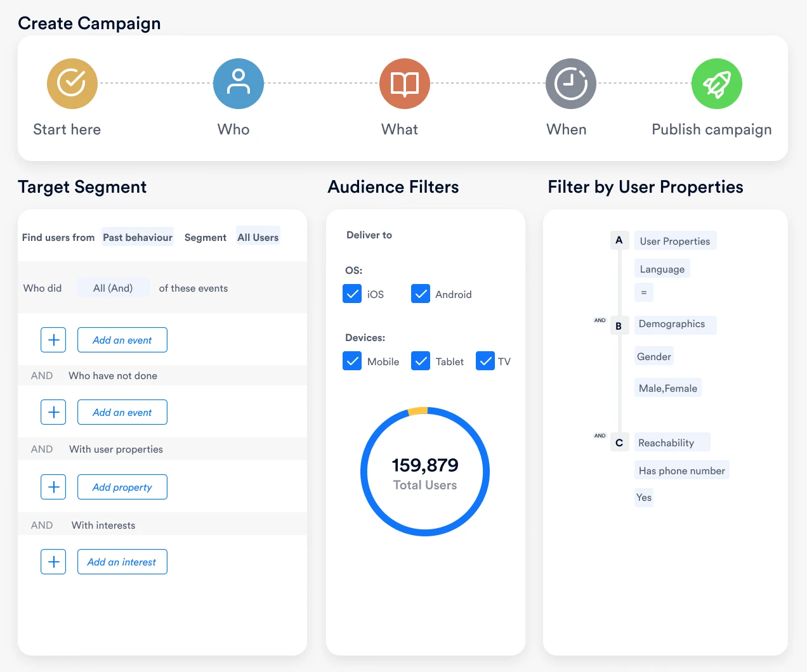Click the Total Users label
The image size is (807, 672).
pyautogui.click(x=425, y=485)
